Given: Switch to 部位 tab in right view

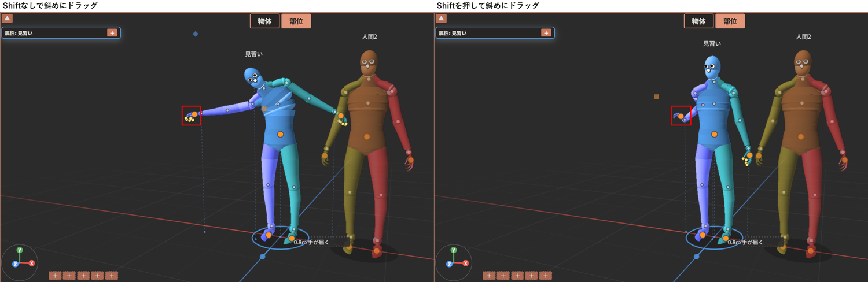Looking at the screenshot, I should click(730, 21).
